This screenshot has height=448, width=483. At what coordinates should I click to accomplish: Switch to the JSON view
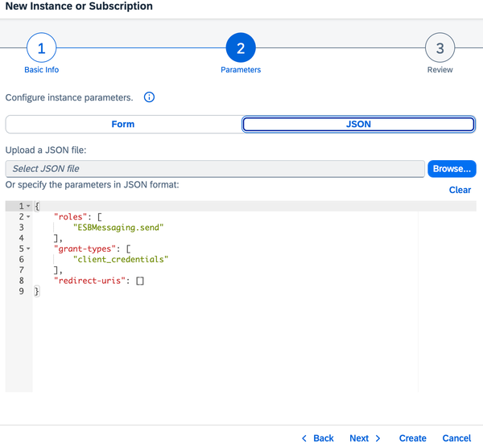point(358,124)
